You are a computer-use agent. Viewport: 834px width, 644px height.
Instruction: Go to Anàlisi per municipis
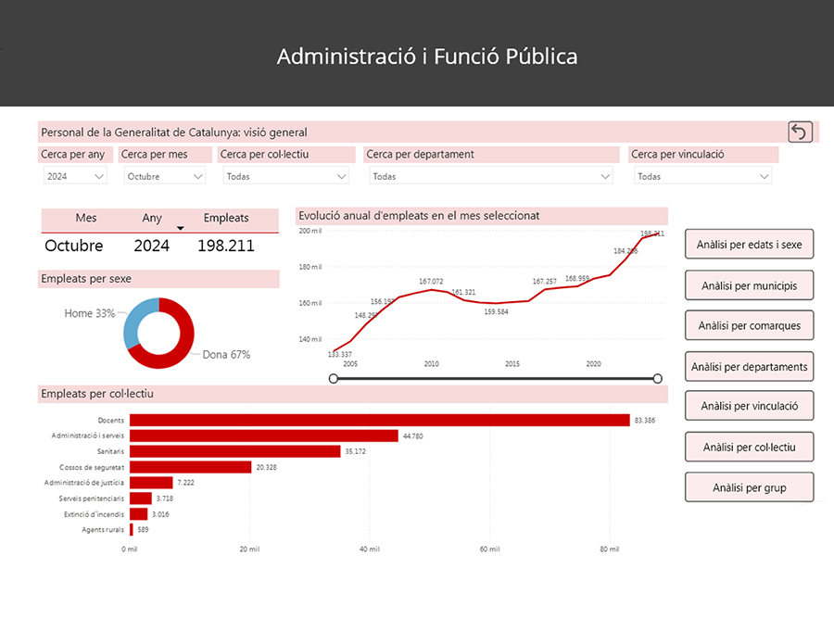(749, 285)
